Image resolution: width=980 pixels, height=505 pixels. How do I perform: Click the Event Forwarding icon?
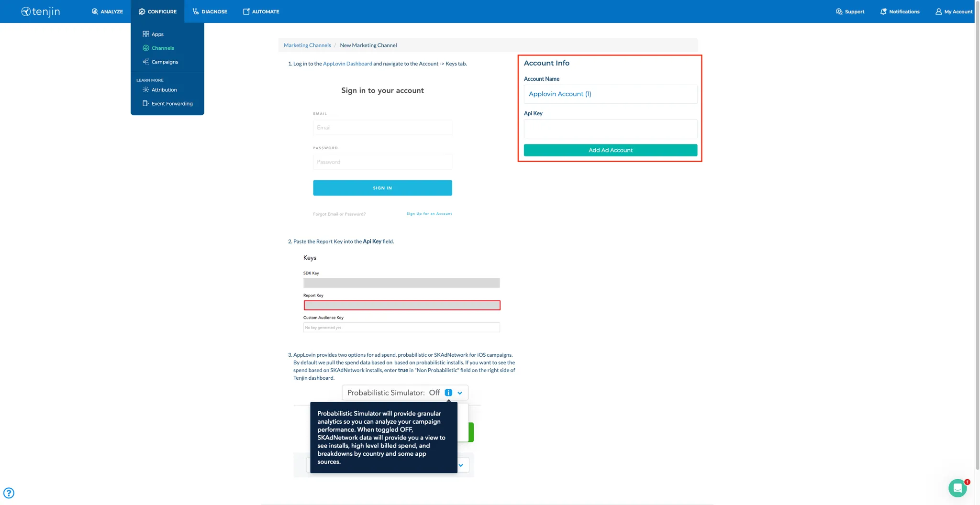pos(145,104)
